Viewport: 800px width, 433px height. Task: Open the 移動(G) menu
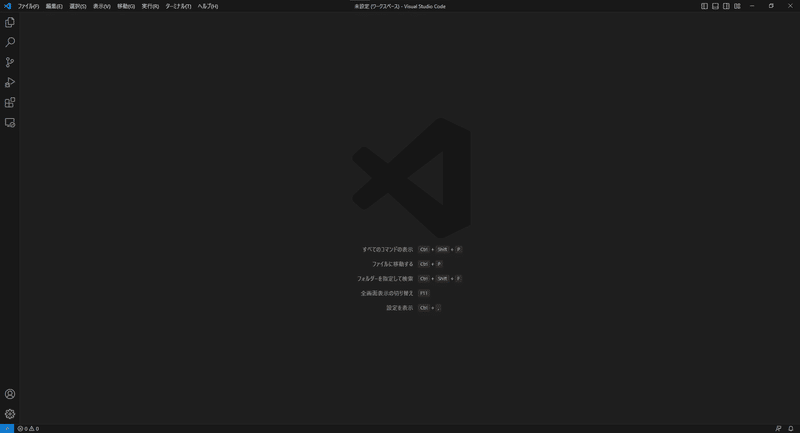pos(126,7)
